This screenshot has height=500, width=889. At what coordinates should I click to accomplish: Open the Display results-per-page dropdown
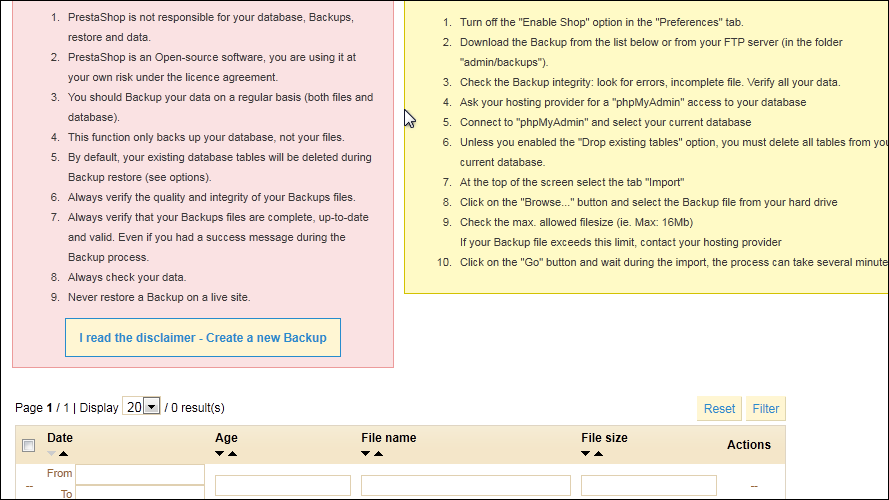pyautogui.click(x=141, y=407)
